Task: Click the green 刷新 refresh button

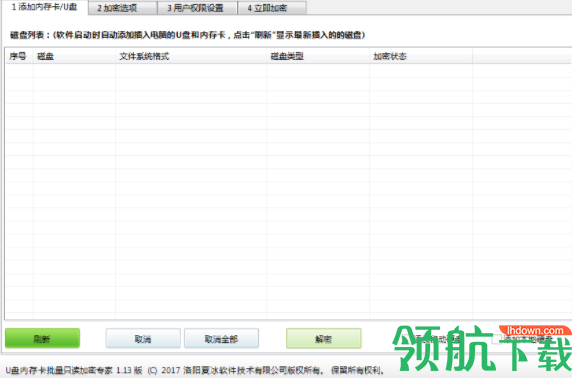Action: click(42, 339)
